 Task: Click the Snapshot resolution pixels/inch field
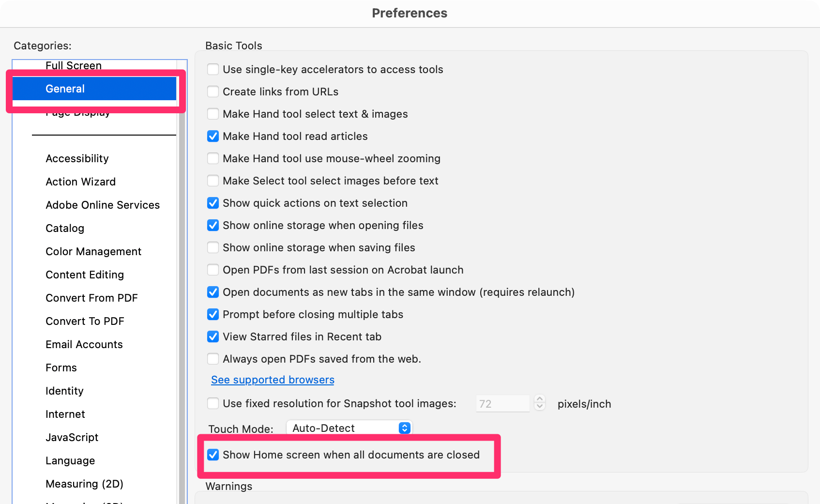[x=502, y=404]
